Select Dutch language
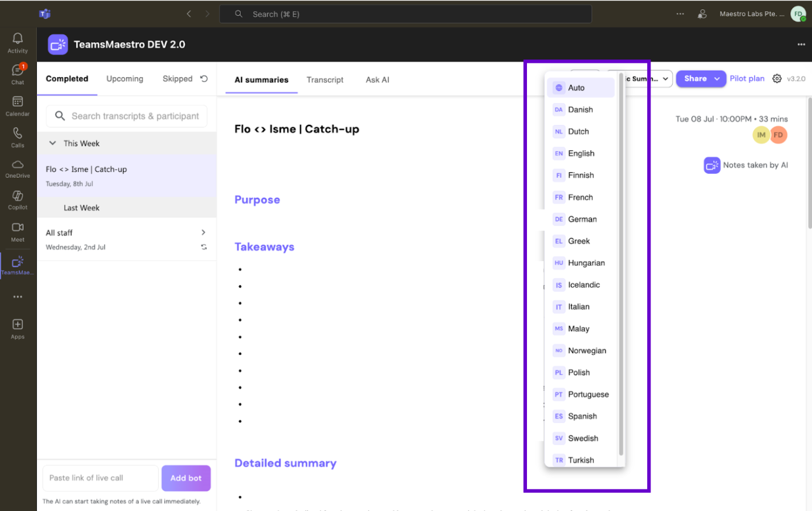 pos(581,131)
